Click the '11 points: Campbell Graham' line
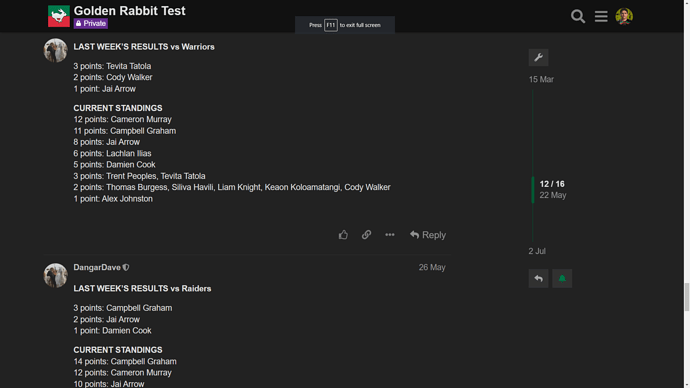 [125, 131]
